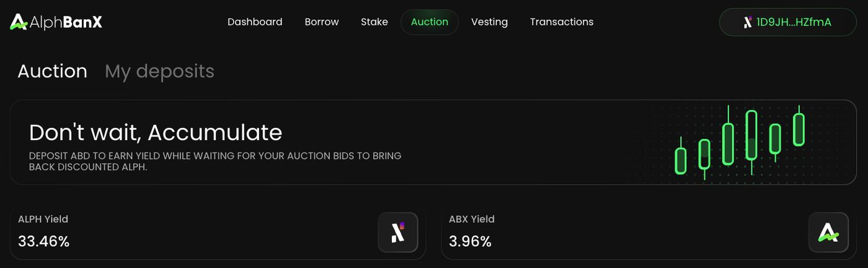Image resolution: width=868 pixels, height=268 pixels.
Task: Select the highlighted Auction nav item
Action: tap(430, 22)
